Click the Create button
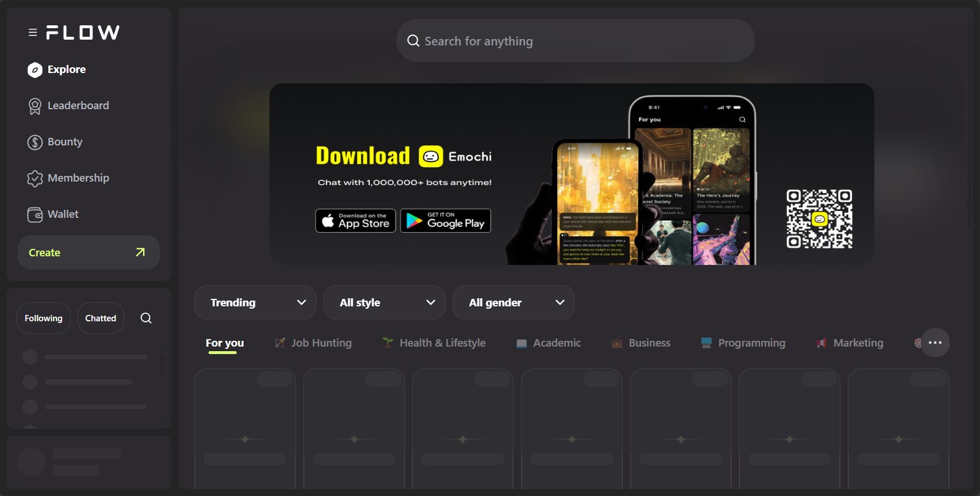This screenshot has width=980, height=496. tap(88, 252)
